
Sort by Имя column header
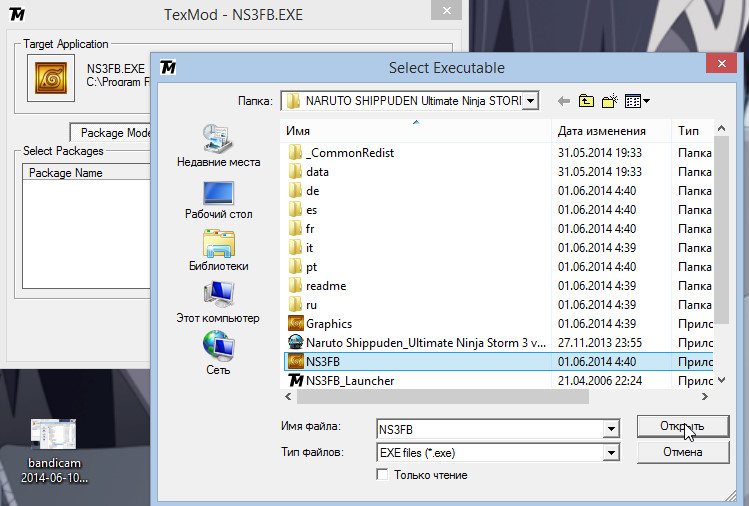(x=416, y=131)
